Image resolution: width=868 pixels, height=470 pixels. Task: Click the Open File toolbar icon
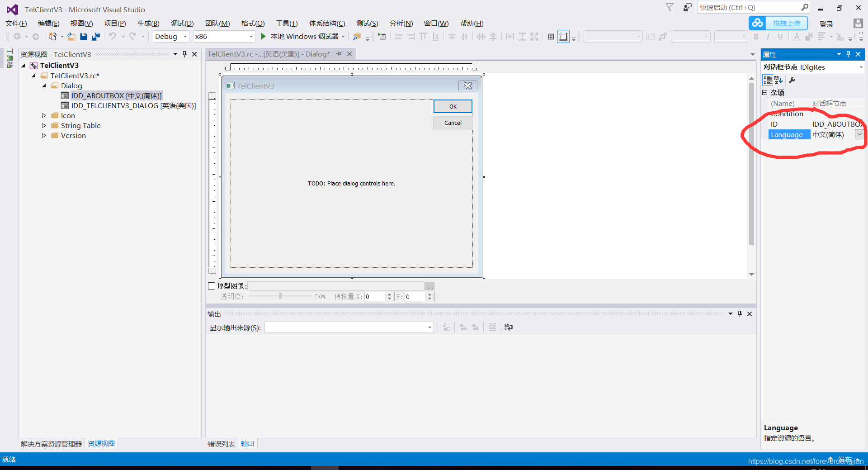tap(71, 36)
